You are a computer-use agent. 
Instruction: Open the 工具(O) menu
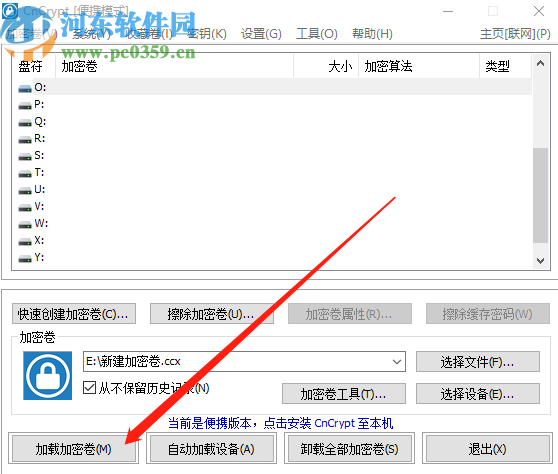317,34
